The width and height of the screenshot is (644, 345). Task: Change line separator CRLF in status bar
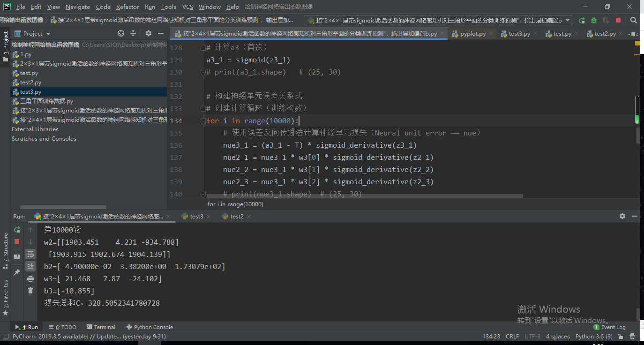point(512,337)
